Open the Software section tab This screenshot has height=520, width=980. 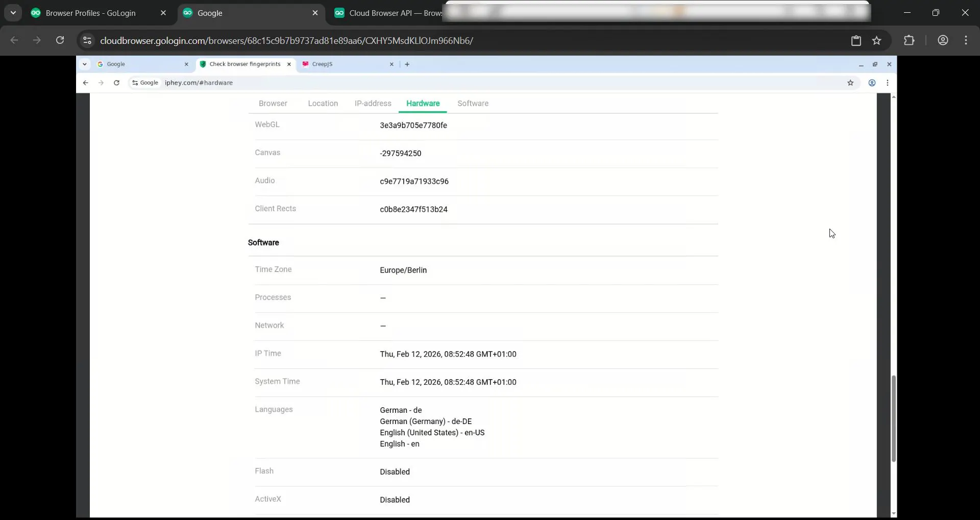pyautogui.click(x=473, y=103)
